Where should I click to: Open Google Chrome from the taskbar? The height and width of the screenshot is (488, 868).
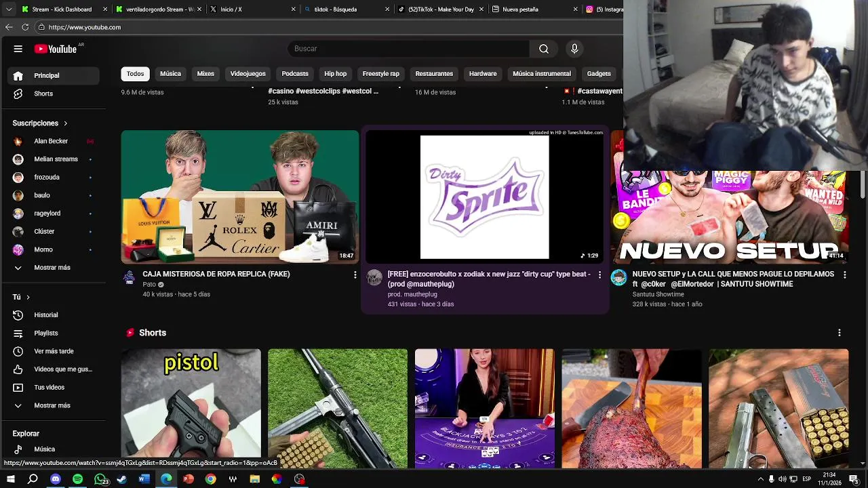[210, 479]
